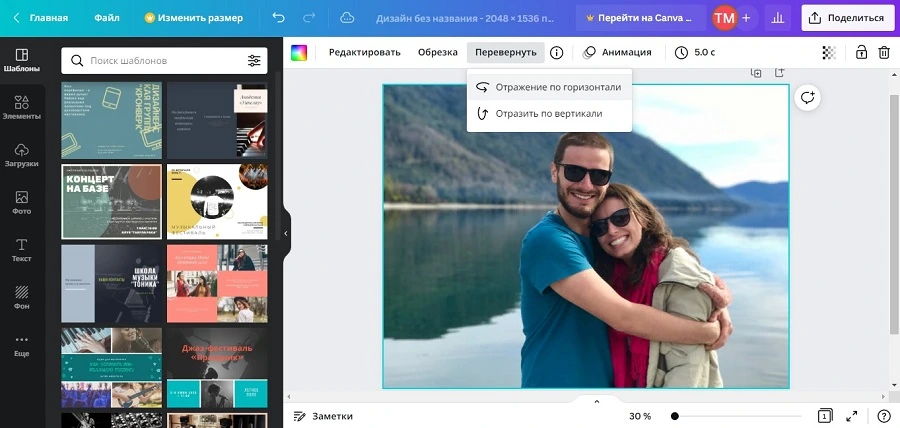Choose the Концерт на базе template
Viewport: 900px width, 428px height.
tap(111, 201)
